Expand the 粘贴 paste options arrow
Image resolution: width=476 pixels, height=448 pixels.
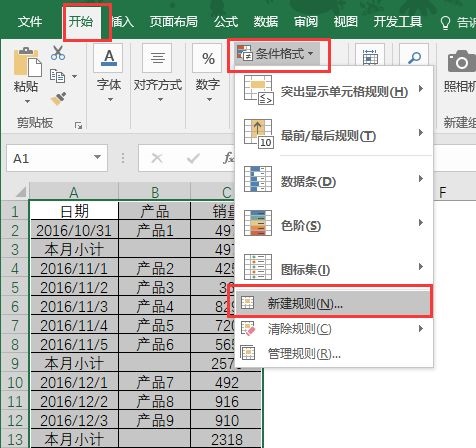(x=27, y=101)
